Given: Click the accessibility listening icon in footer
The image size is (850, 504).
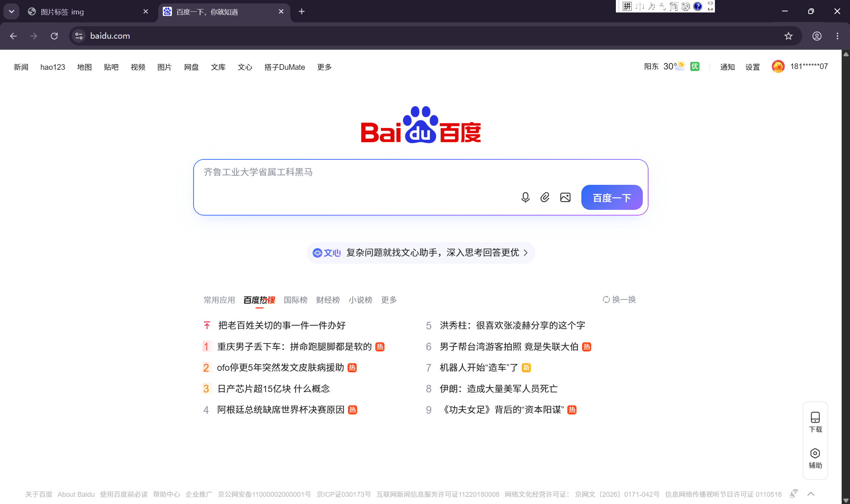Looking at the screenshot, I should 794,494.
